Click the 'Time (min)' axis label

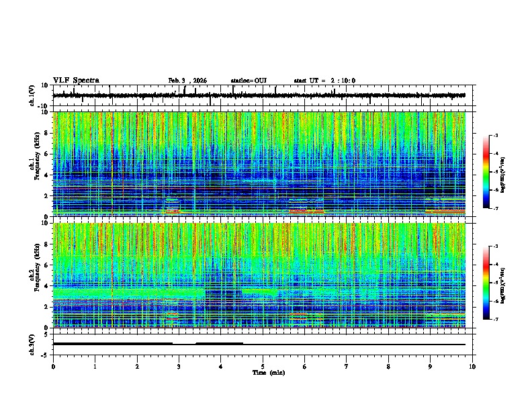269,373
